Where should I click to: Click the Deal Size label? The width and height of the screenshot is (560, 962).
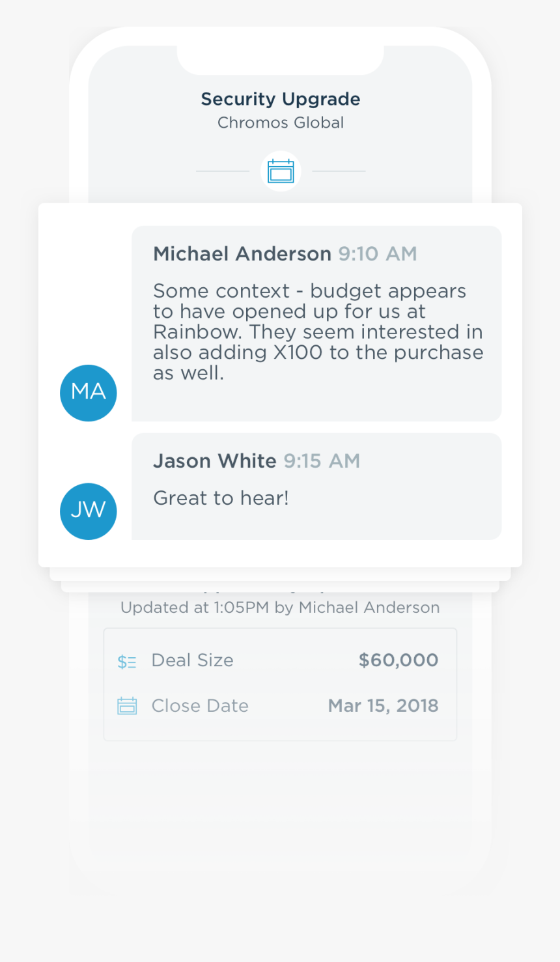coord(193,660)
